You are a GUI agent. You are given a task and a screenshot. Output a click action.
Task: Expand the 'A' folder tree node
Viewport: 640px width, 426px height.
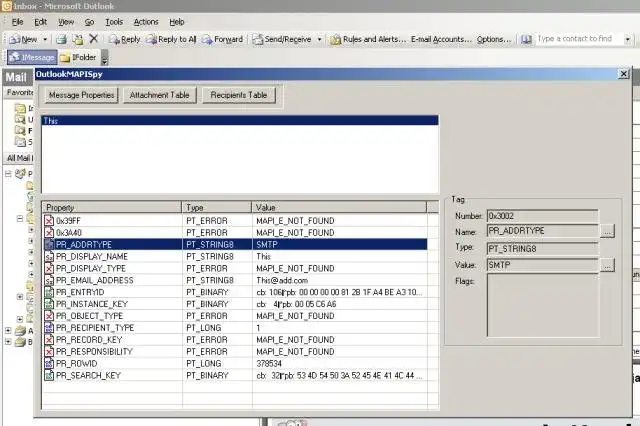point(8,331)
